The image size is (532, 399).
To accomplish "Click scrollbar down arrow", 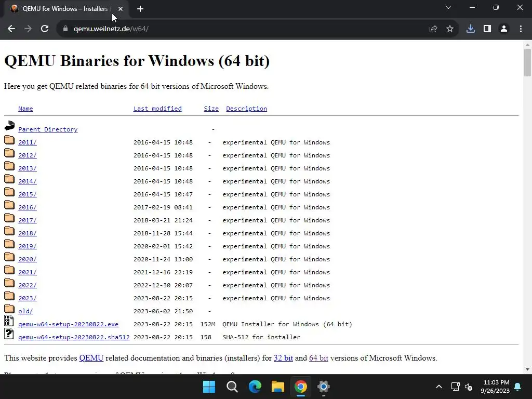I will (527, 369).
